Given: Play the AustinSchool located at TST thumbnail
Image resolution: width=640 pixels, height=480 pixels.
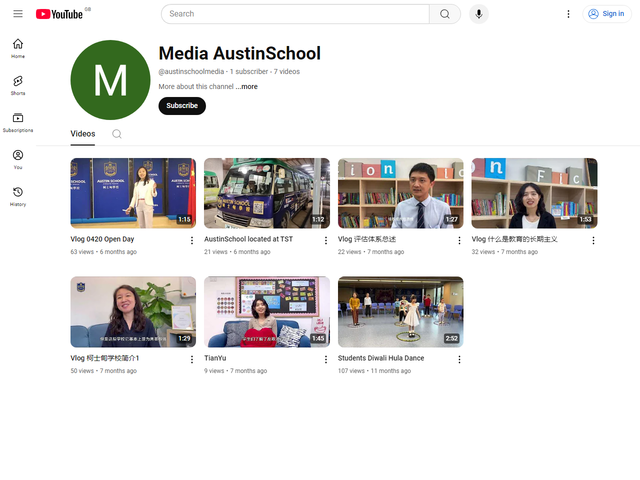Looking at the screenshot, I should (267, 193).
